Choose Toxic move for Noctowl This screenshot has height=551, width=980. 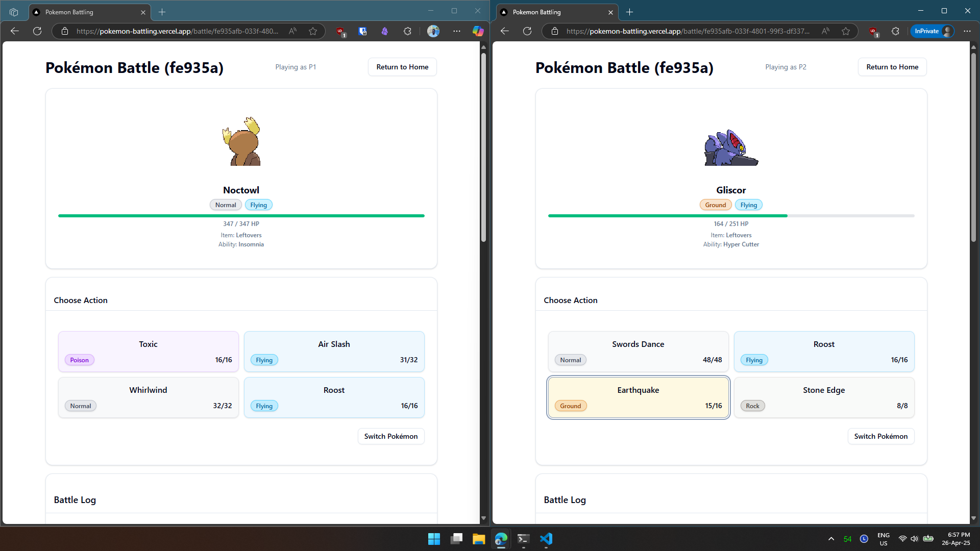(x=148, y=352)
